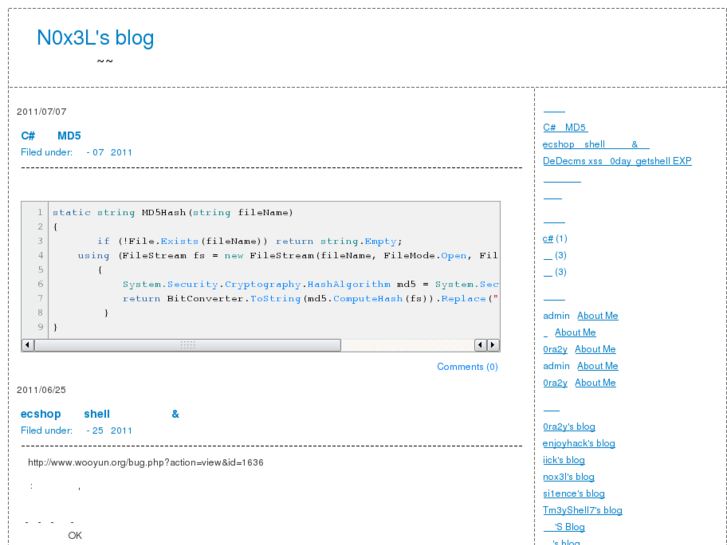Viewport: 727px width, 545px height.
Task: Click code line 1 MD5Hash signature
Action: [172, 212]
